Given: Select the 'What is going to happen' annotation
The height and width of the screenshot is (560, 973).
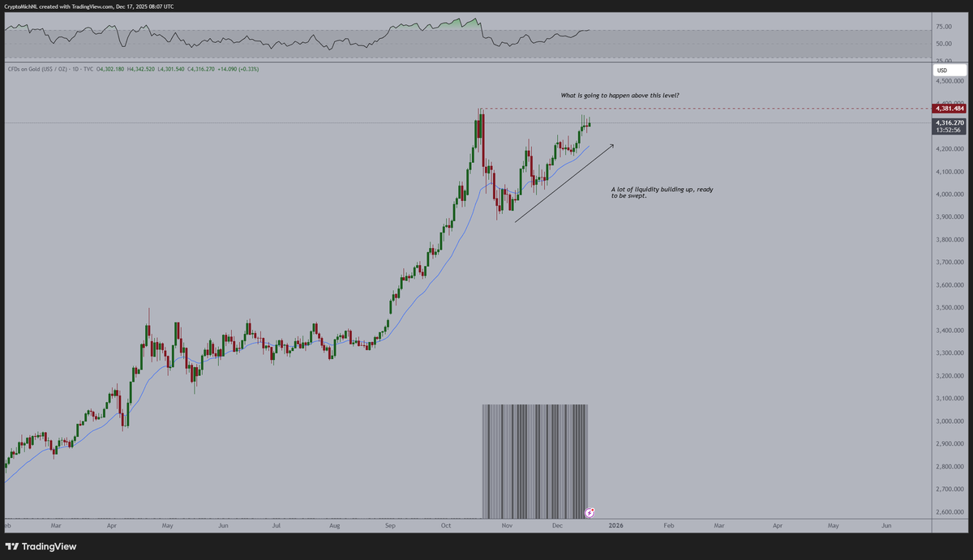Looking at the screenshot, I should [620, 96].
